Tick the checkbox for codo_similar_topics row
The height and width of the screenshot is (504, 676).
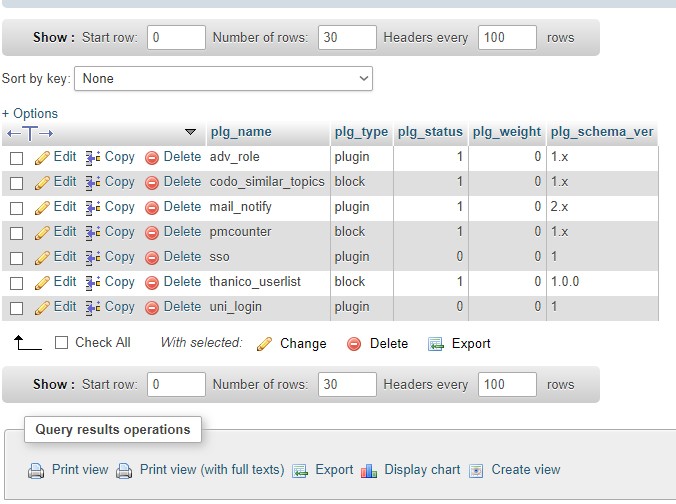(16, 183)
